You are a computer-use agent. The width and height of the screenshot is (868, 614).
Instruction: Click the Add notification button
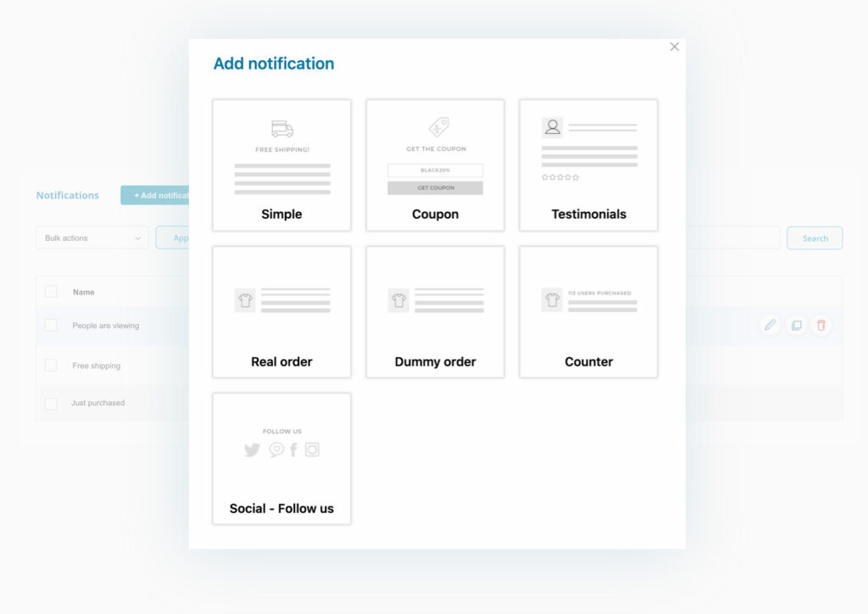(x=162, y=195)
